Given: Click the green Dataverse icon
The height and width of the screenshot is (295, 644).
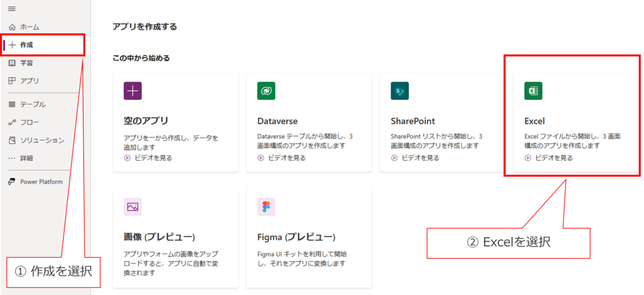Looking at the screenshot, I should 266,91.
